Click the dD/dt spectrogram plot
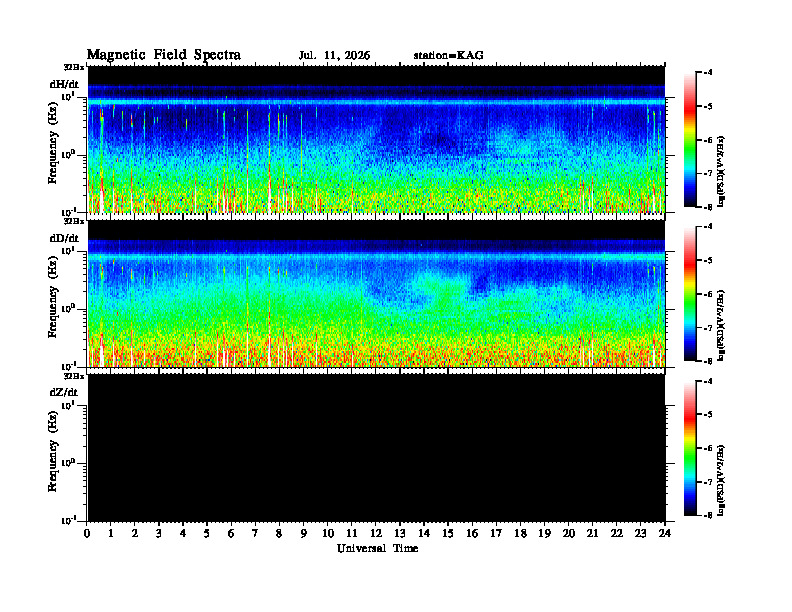This screenshot has height=612, width=792. [x=376, y=294]
